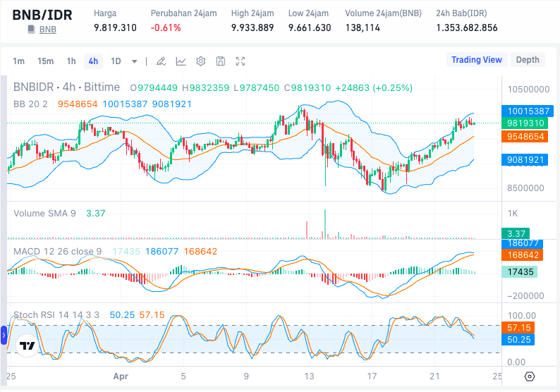This screenshot has width=560, height=392.
Task: Click the 3.37 volume axis label
Action: pyautogui.click(x=516, y=233)
